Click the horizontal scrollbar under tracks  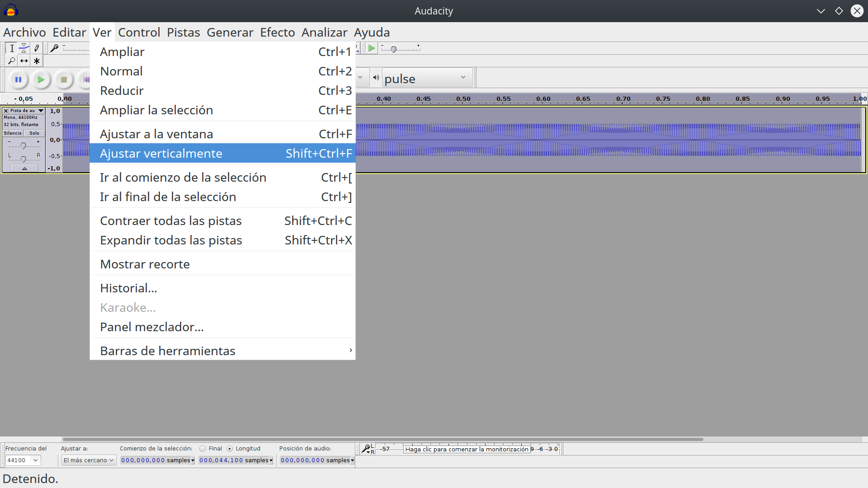pyautogui.click(x=383, y=439)
